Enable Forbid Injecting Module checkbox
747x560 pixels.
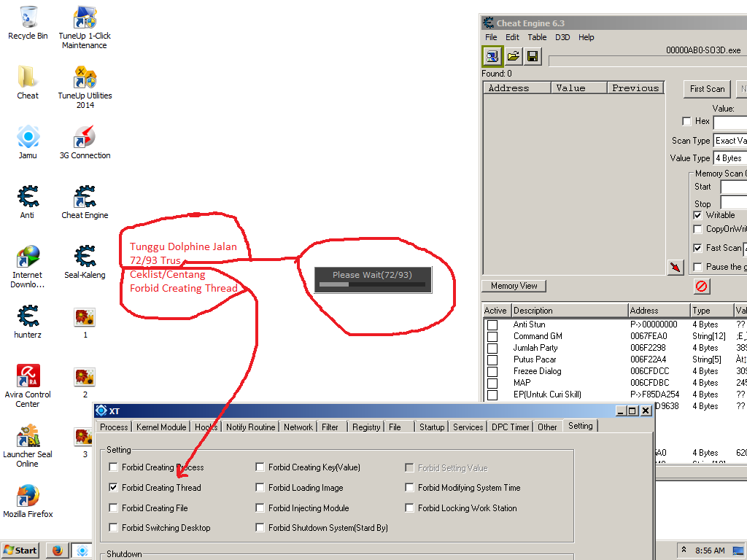pos(260,507)
